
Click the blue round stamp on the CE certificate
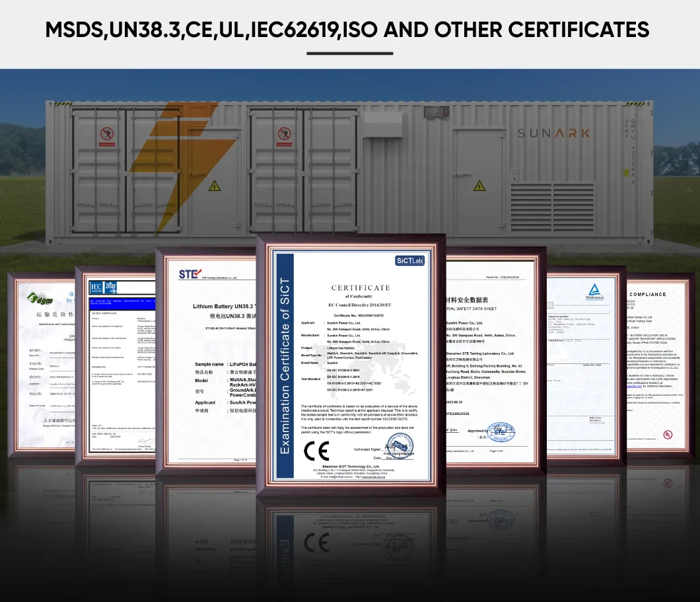tap(400, 446)
